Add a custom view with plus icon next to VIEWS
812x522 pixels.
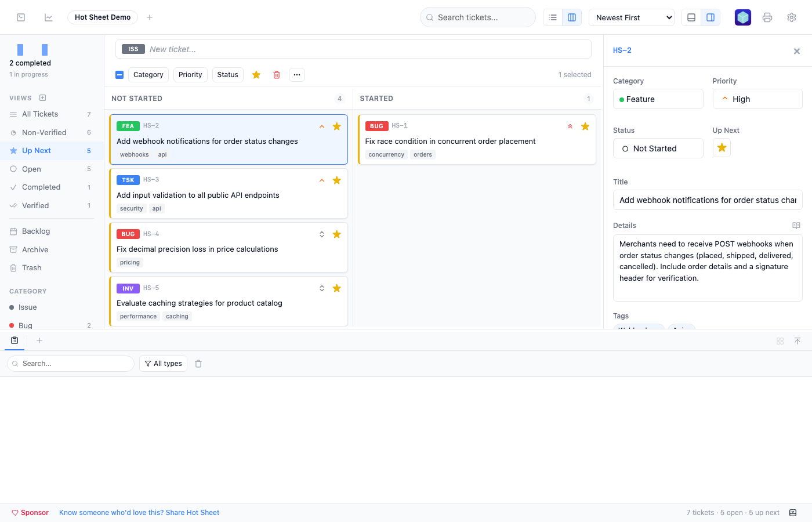point(42,98)
